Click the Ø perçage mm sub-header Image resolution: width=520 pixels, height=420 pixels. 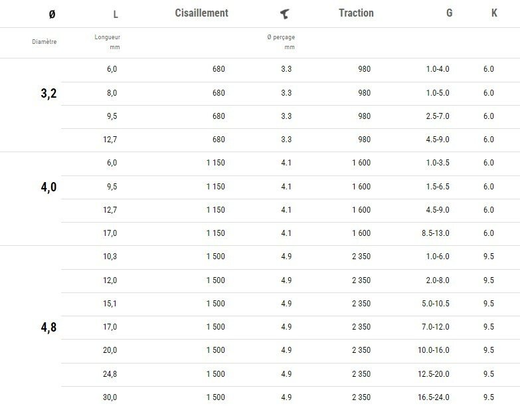click(280, 42)
